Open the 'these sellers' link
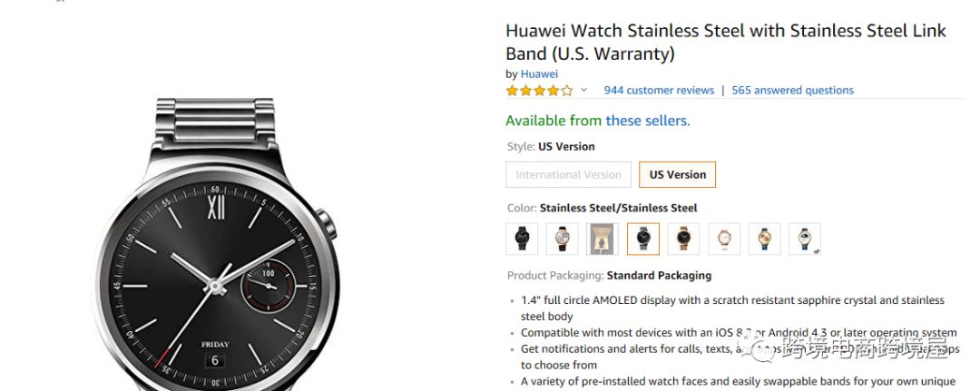This screenshot has height=391, width=980. point(648,121)
